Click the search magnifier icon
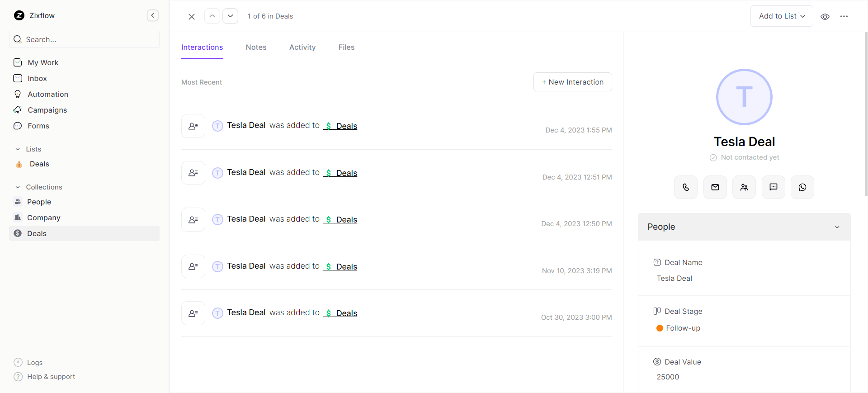Viewport: 868px width, 393px height. point(18,39)
